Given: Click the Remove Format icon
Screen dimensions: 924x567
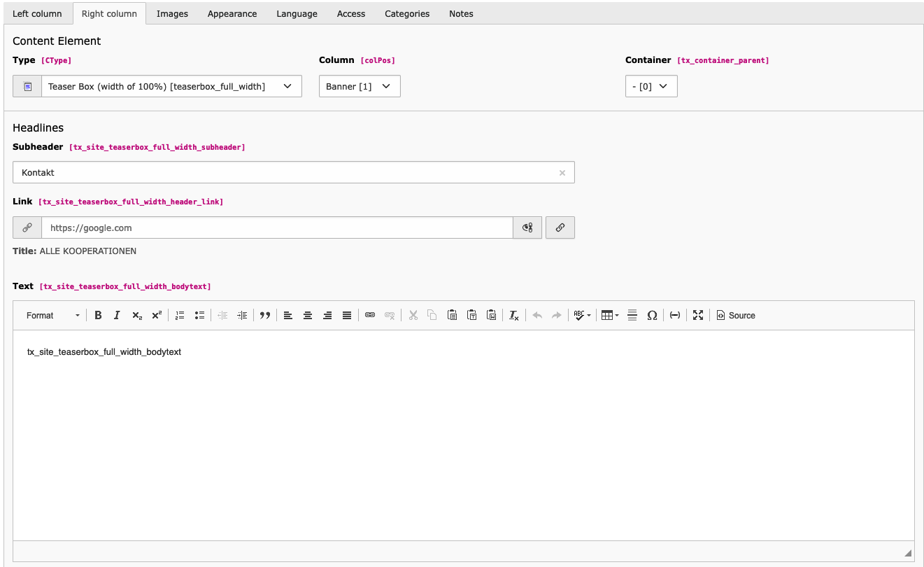Looking at the screenshot, I should pos(514,316).
